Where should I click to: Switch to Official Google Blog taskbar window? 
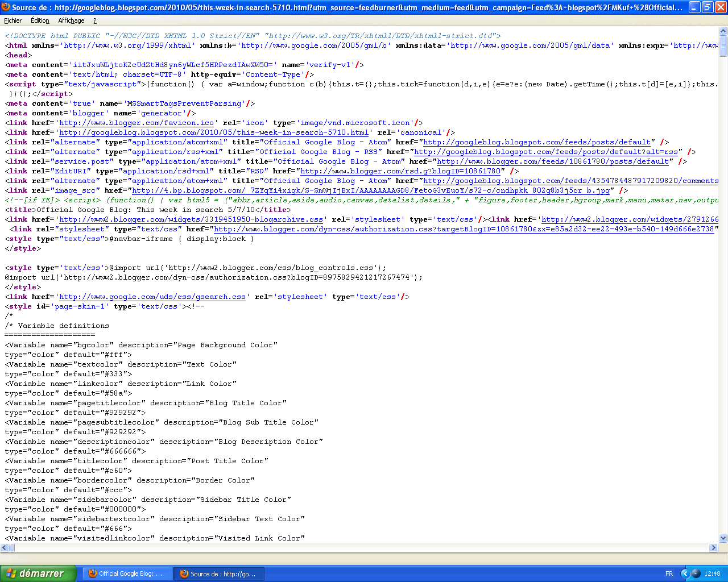[127, 573]
